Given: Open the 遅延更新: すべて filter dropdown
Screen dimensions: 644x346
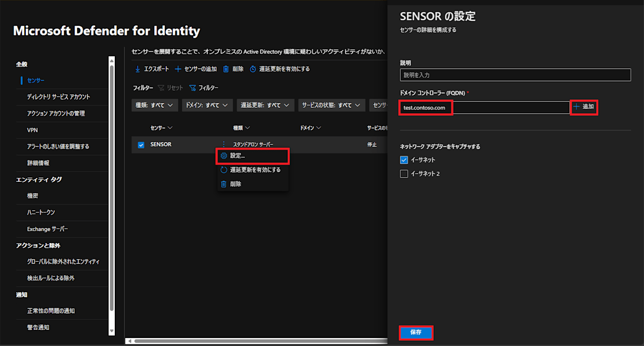Looking at the screenshot, I should [266, 105].
